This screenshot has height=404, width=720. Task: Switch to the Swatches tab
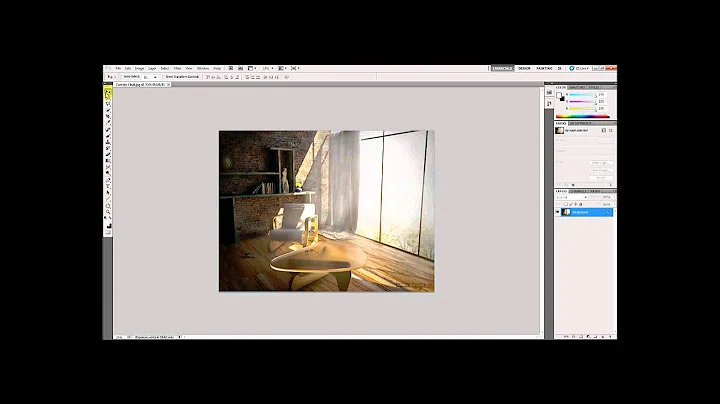pyautogui.click(x=577, y=87)
